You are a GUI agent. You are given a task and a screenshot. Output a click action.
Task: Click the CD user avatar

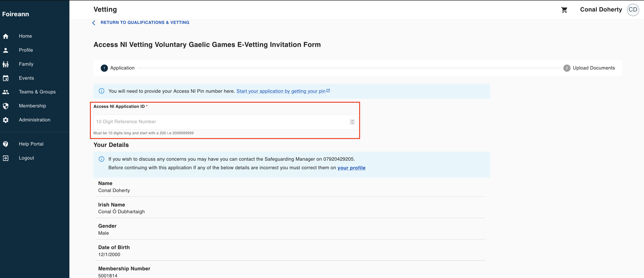pyautogui.click(x=633, y=10)
